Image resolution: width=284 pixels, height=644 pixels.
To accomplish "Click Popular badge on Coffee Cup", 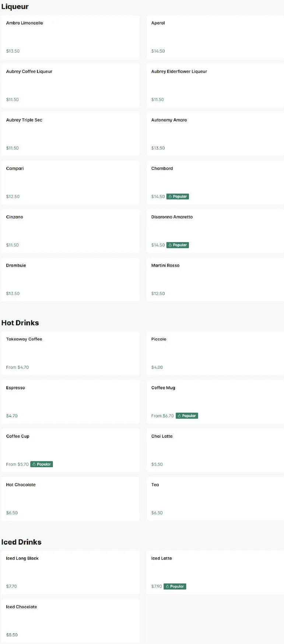I will coord(42,464).
